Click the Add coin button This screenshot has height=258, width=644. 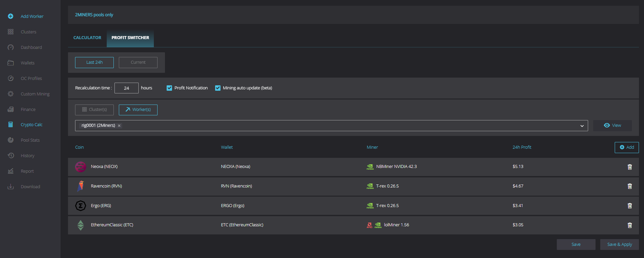point(626,147)
